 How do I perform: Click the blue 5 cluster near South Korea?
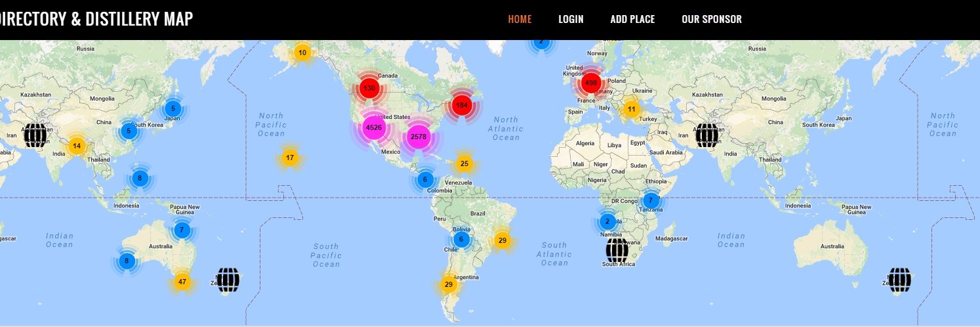point(129,131)
